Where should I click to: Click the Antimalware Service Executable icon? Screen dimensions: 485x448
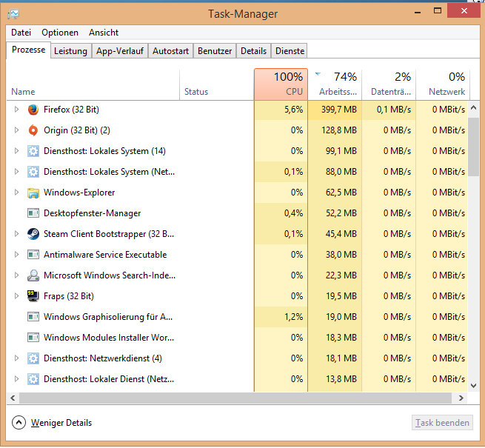[33, 255]
